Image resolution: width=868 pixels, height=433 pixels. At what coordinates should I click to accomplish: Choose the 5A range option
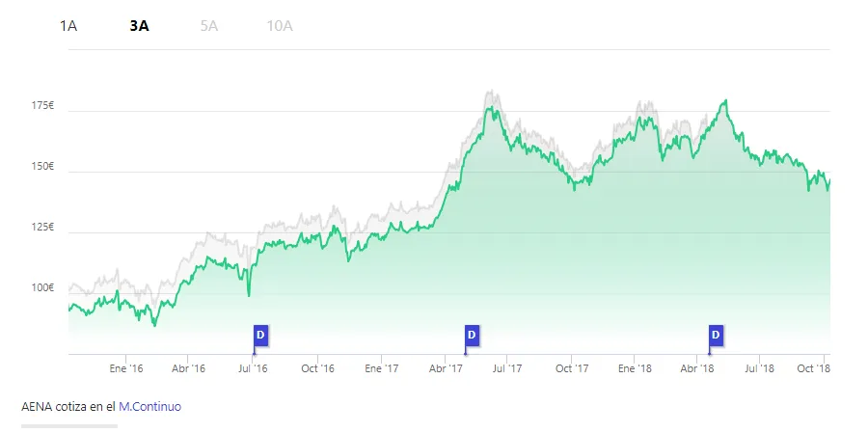click(x=209, y=25)
